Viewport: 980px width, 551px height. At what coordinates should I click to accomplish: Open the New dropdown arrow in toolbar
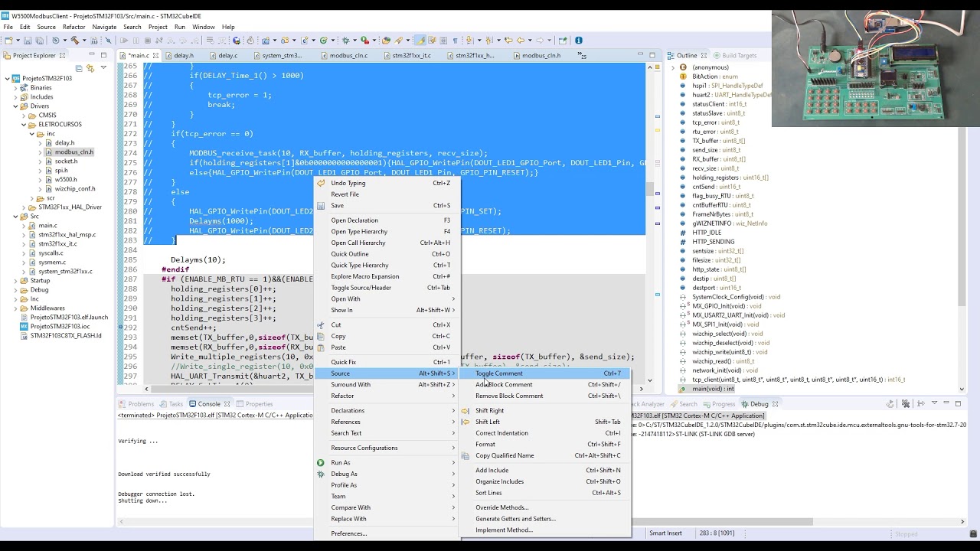[x=17, y=41]
